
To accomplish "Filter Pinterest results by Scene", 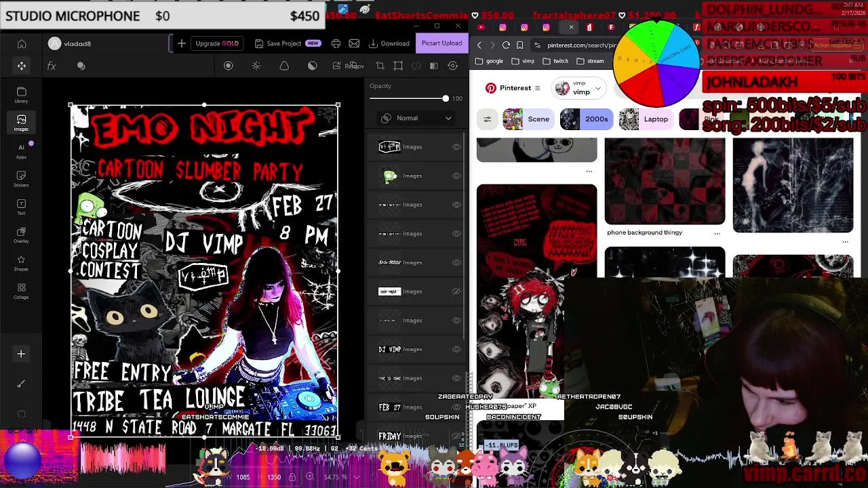I will pyautogui.click(x=528, y=119).
